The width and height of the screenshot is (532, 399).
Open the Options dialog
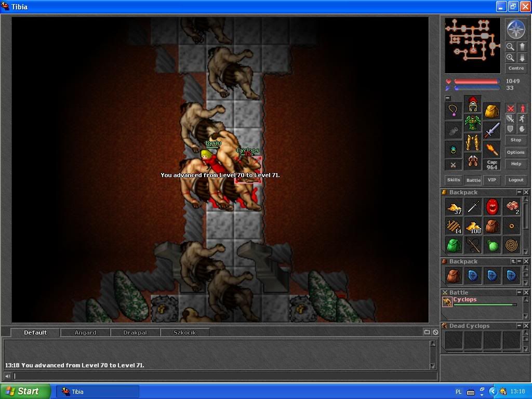(x=516, y=152)
